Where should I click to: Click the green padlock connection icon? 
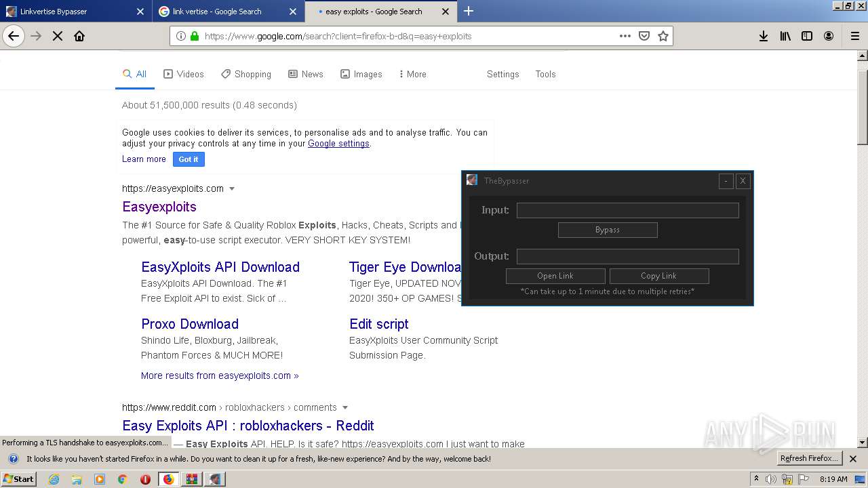[195, 36]
